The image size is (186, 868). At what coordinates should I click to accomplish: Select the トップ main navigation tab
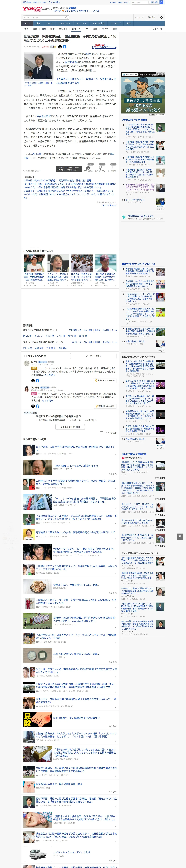pyautogui.click(x=27, y=24)
